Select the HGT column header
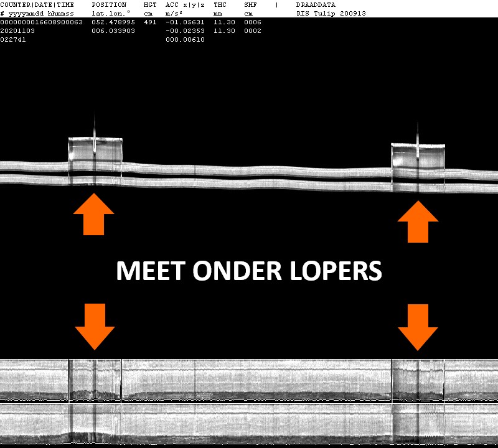This screenshot has height=448, width=498. (150, 4)
